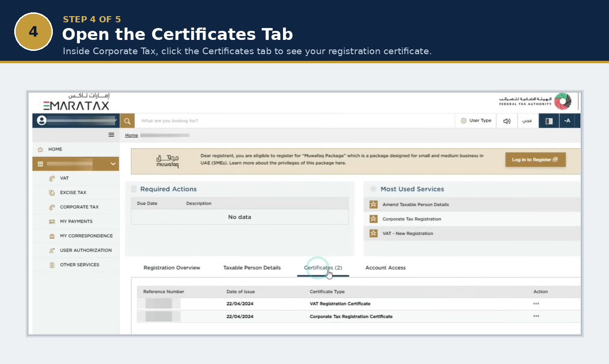Click the Corporate Tax Registration Certificate text
Image resolution: width=609 pixels, height=364 pixels.
coord(351,316)
